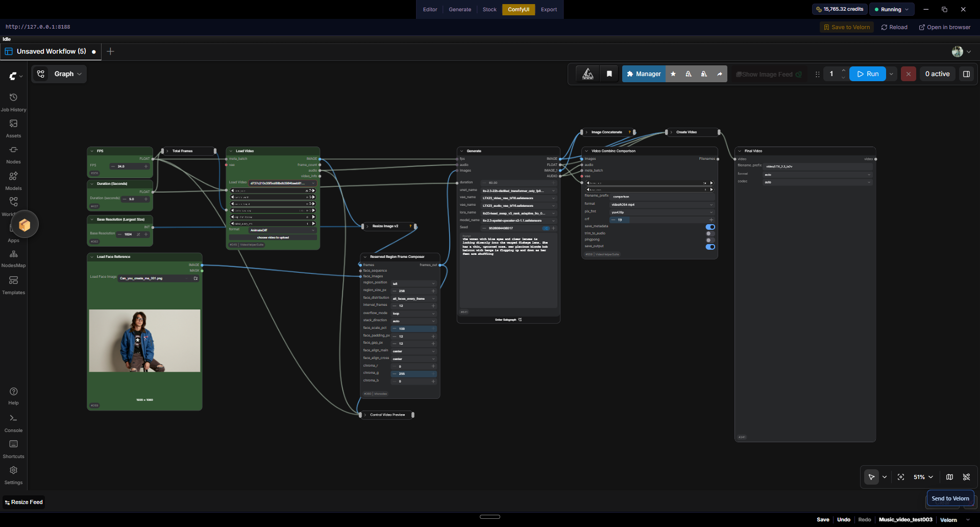Screen dimensions: 980x527
Task: Collapse the Generate node
Action: [x=462, y=151]
